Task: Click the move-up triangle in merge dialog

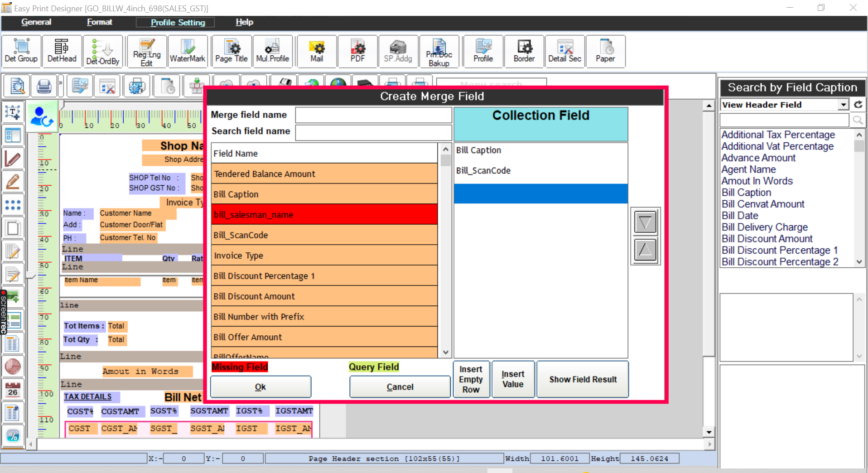Action: 645,251
